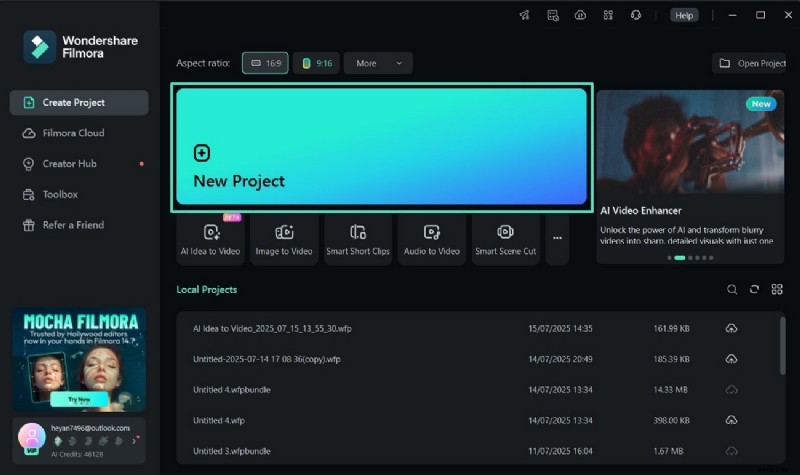Launch the Image to Video tool
The height and width of the screenshot is (475, 800).
click(x=285, y=239)
